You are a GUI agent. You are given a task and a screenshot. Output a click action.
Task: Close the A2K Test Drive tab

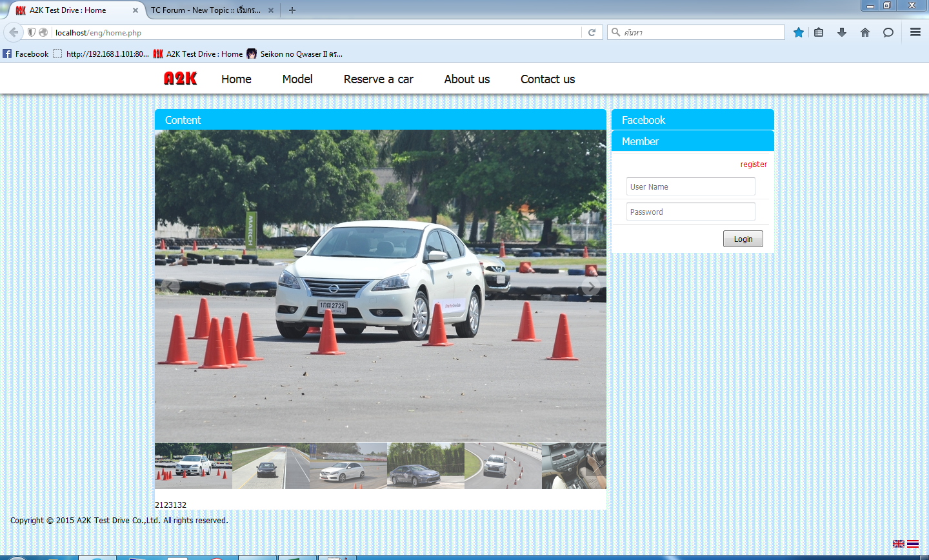[x=135, y=10]
